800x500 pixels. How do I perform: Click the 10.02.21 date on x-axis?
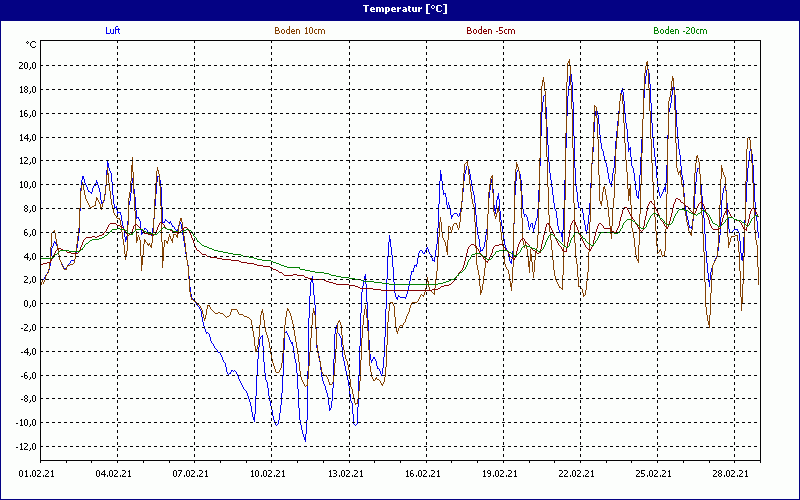point(268,475)
